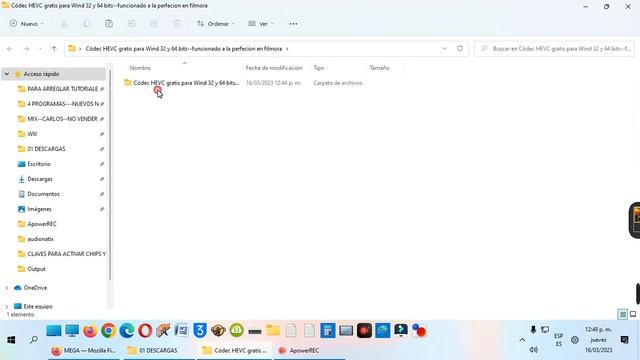
Task: Click the microphone tray icon
Action: click(x=533, y=329)
